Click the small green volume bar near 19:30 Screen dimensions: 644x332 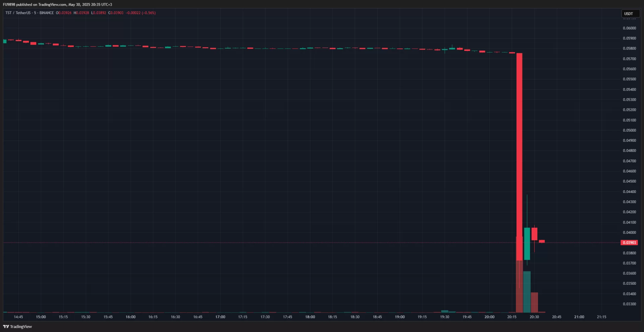pyautogui.click(x=444, y=311)
